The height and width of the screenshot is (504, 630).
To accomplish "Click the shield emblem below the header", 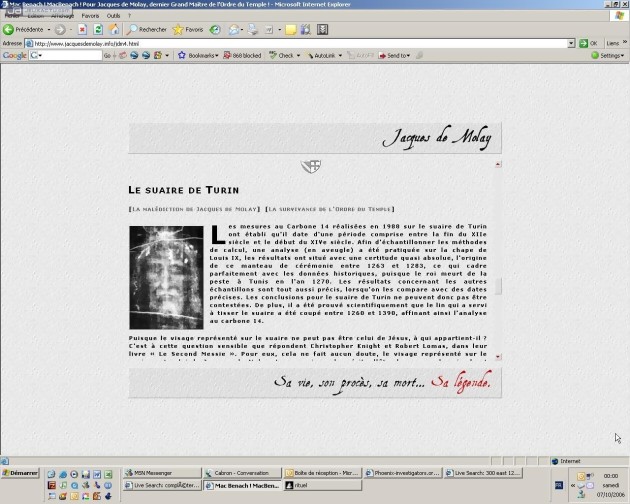I will coord(311,166).
